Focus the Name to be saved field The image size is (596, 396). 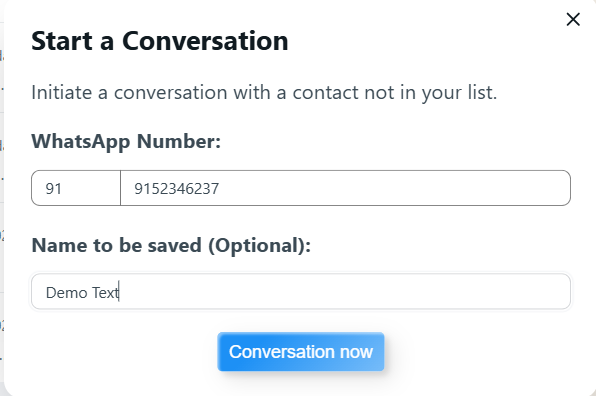tap(301, 291)
